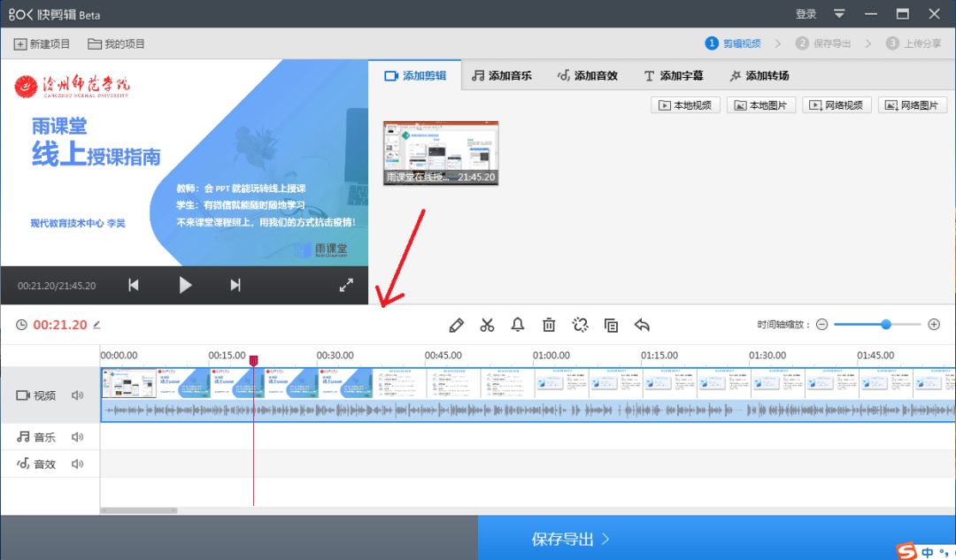Open the pencil edit clip tool
Viewport: 956px width, 560px height.
(456, 325)
